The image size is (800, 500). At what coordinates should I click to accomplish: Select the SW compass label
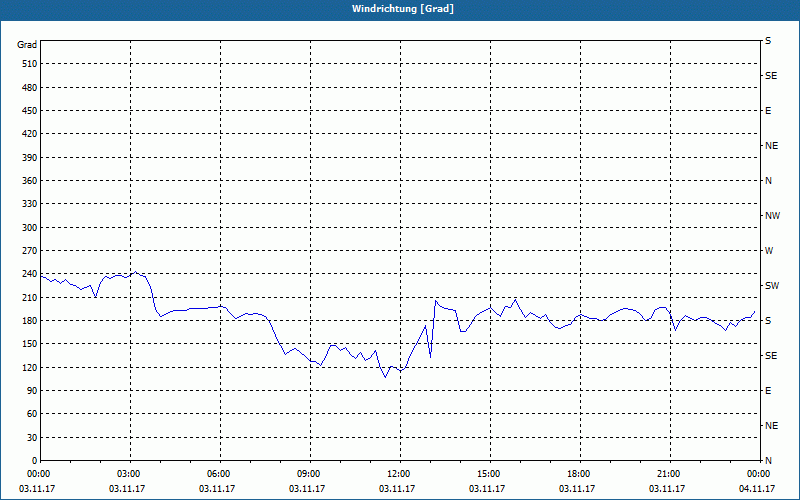(x=772, y=286)
